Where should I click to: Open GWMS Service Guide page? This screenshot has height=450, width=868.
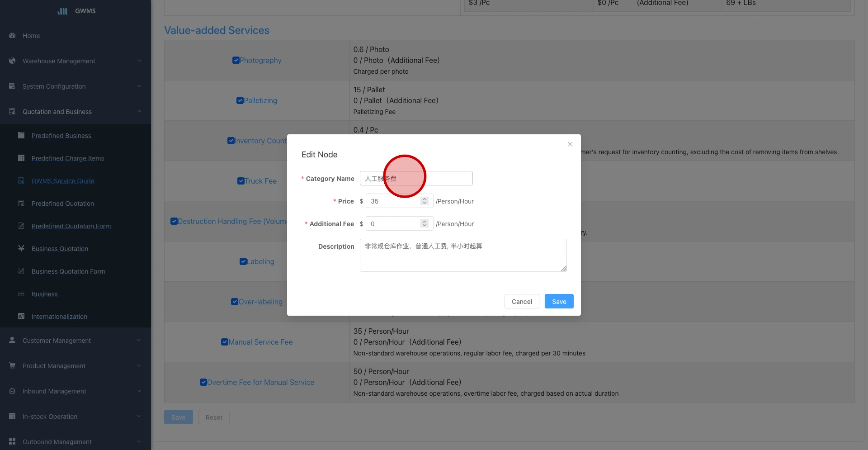click(x=63, y=181)
